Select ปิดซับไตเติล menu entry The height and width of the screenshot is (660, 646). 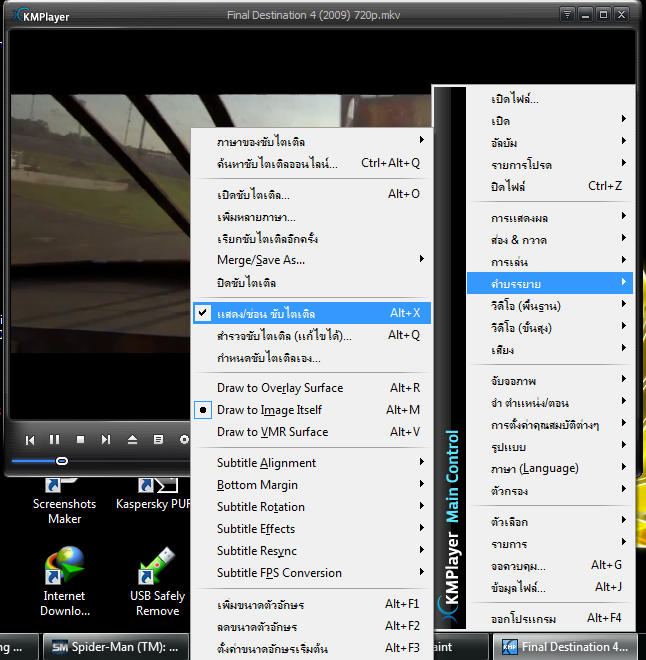click(x=312, y=282)
